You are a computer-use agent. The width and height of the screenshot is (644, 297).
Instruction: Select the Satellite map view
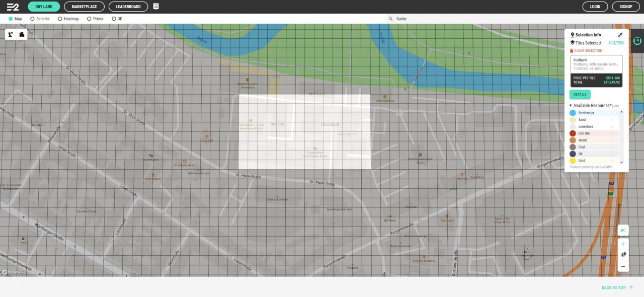click(40, 19)
